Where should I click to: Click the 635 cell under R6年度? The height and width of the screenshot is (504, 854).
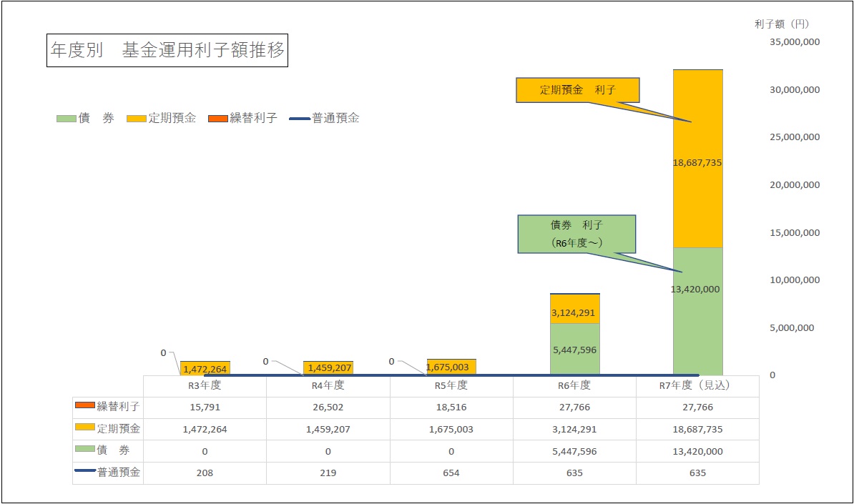point(574,473)
